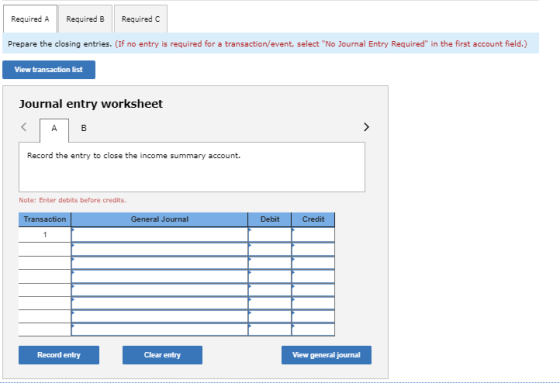Go to previous entry with left chevron

click(24, 127)
